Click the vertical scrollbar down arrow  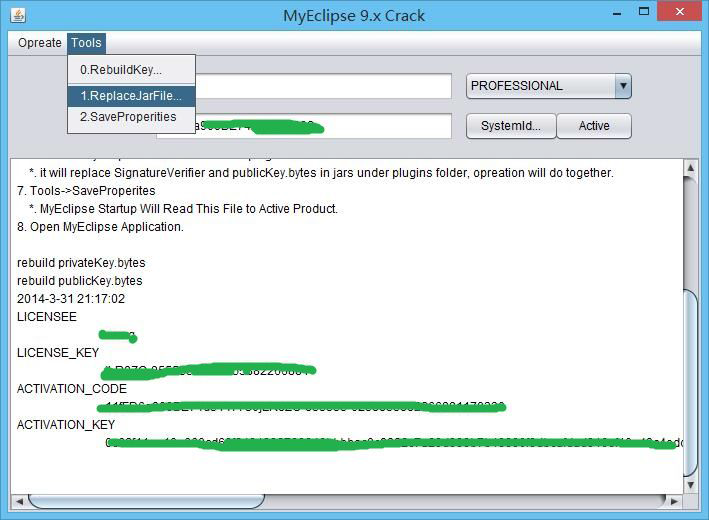[690, 485]
